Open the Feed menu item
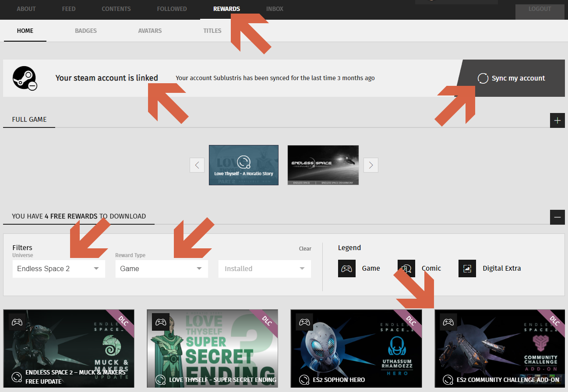This screenshot has width=568, height=392. click(69, 9)
